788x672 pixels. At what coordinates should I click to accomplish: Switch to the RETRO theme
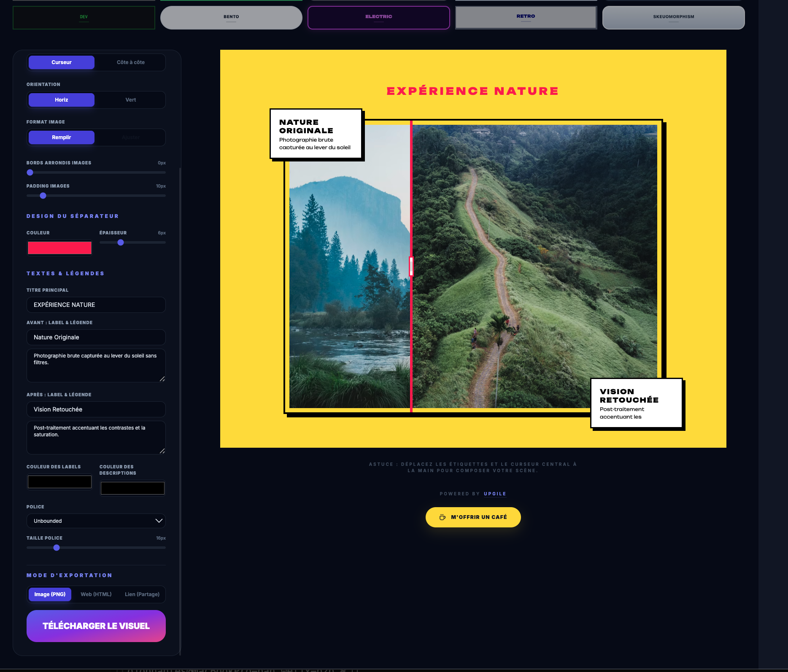[x=526, y=17]
